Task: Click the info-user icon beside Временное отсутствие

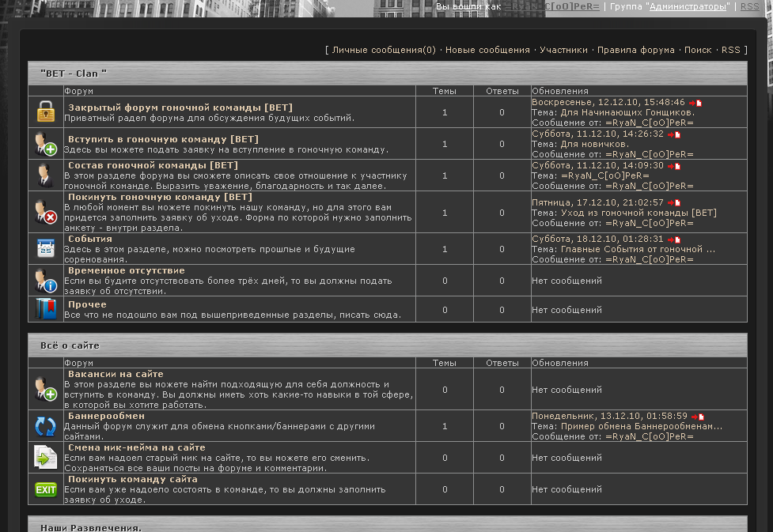Action: point(46,281)
